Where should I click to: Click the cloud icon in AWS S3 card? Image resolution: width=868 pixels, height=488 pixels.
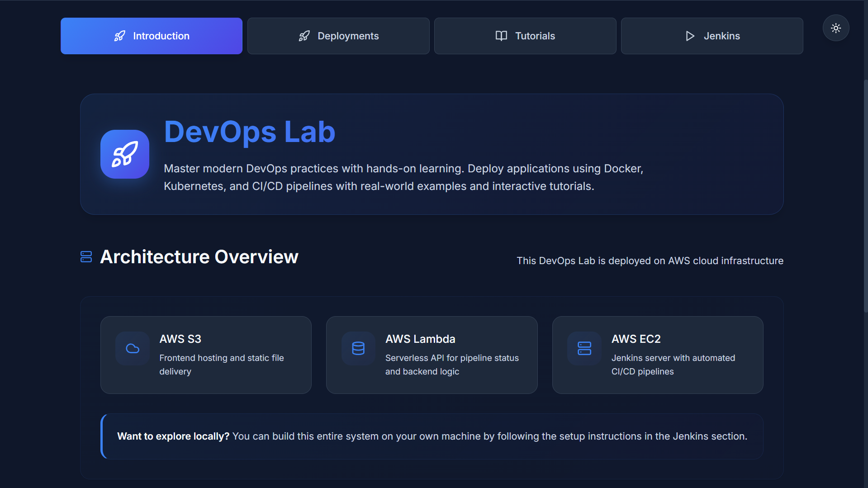point(133,349)
